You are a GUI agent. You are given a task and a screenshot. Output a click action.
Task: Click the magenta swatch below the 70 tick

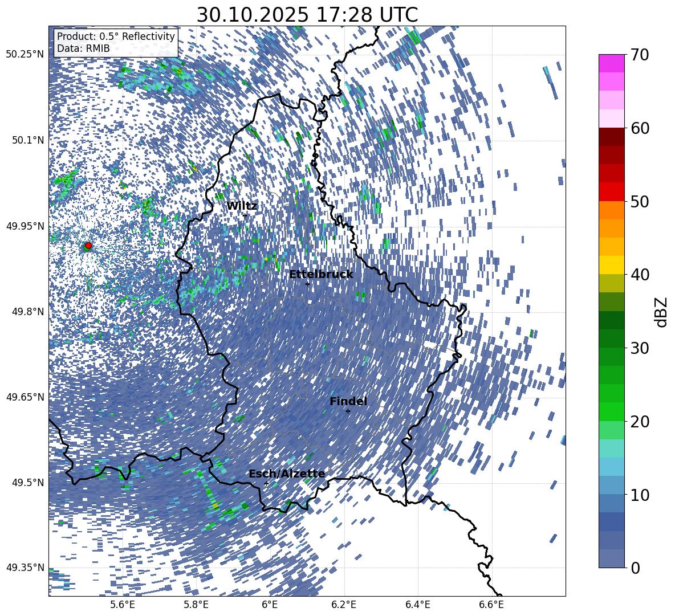(x=612, y=64)
